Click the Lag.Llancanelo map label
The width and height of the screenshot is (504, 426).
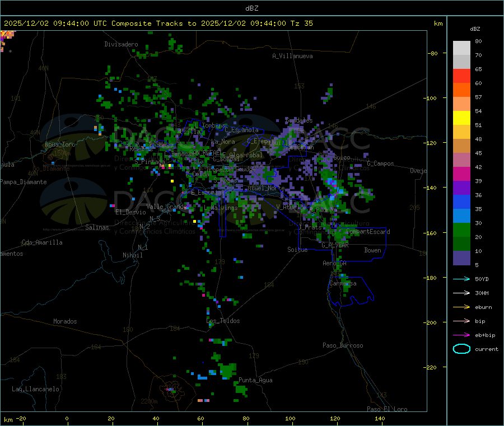(x=35, y=389)
